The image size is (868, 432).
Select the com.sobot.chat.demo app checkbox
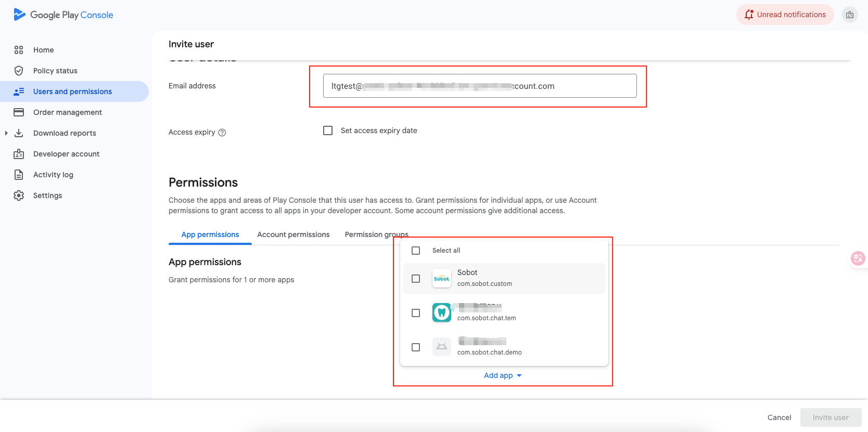point(416,347)
